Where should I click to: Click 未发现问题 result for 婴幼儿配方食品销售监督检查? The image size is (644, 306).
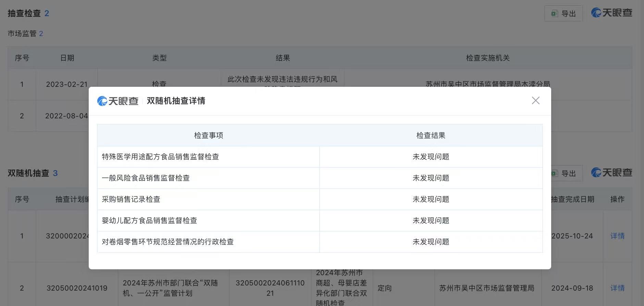pos(431,221)
